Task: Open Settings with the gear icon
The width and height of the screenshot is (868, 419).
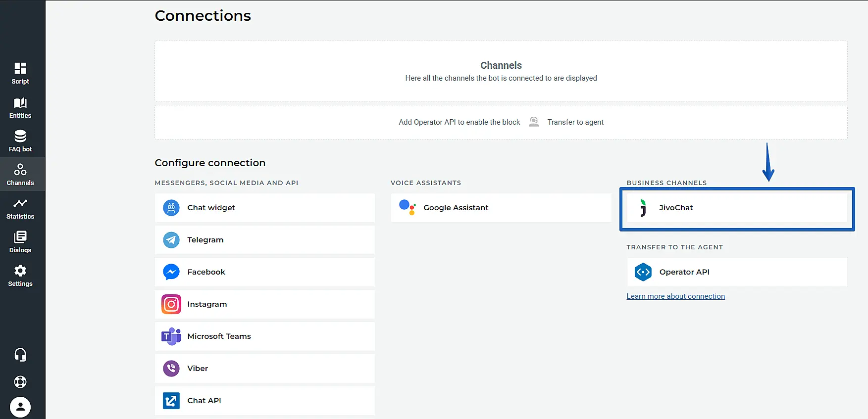Action: pos(20,276)
